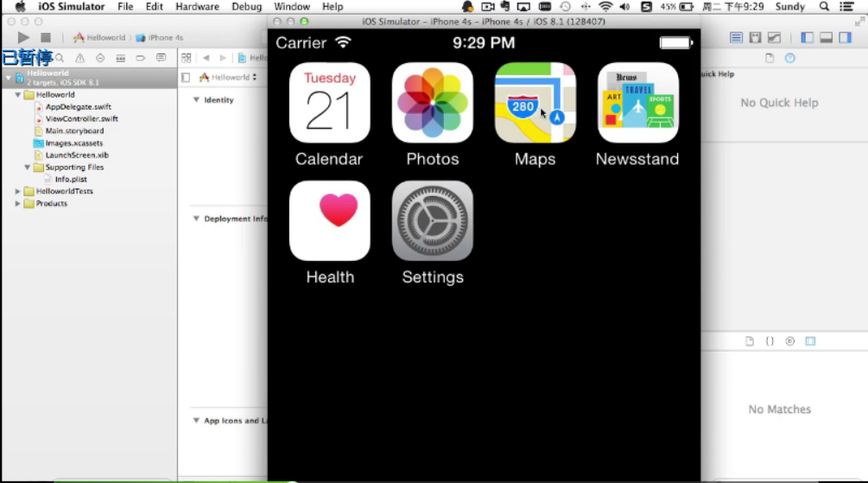Click the volume menu bar icon
This screenshot has height=483, width=868.
tap(625, 7)
